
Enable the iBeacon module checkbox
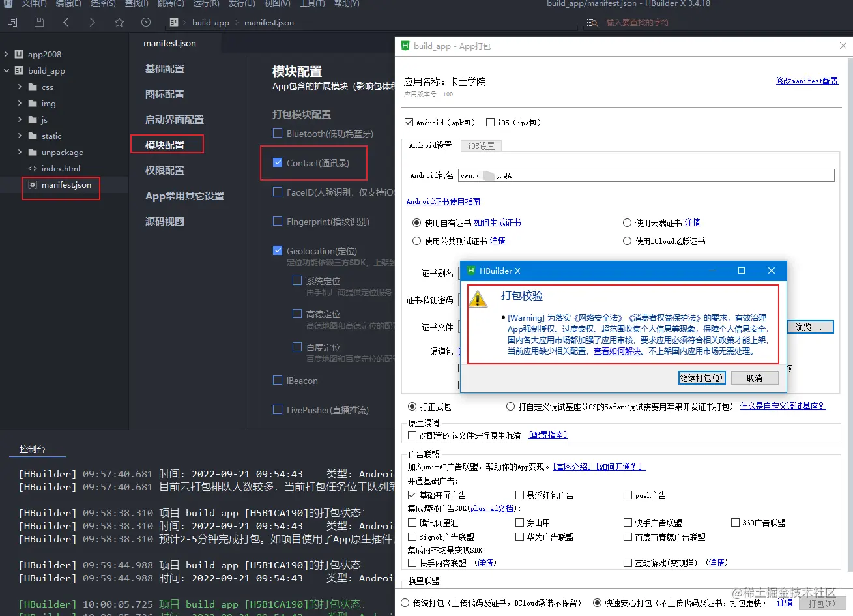click(x=278, y=380)
